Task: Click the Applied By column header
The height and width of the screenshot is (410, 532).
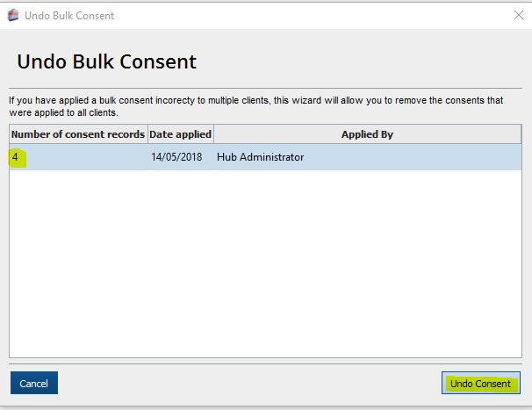Action: tap(367, 134)
